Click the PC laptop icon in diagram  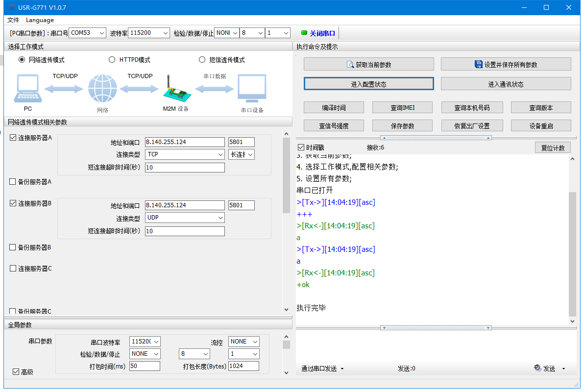(x=27, y=89)
